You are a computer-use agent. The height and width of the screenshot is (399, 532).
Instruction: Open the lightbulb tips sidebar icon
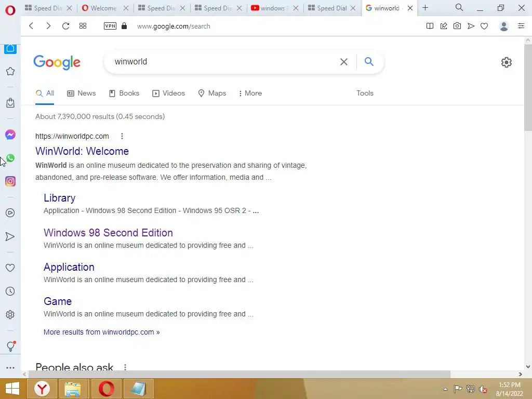pyautogui.click(x=10, y=346)
